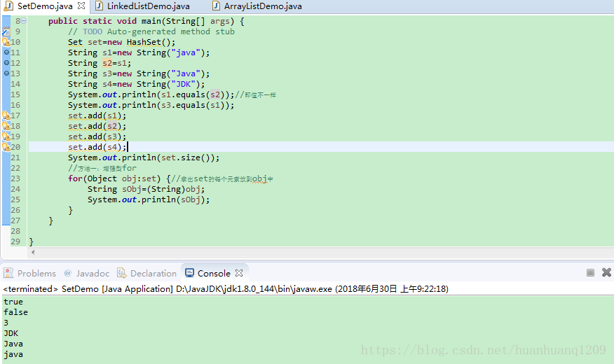Close the Console view
The width and height of the screenshot is (614, 364).
(x=239, y=273)
